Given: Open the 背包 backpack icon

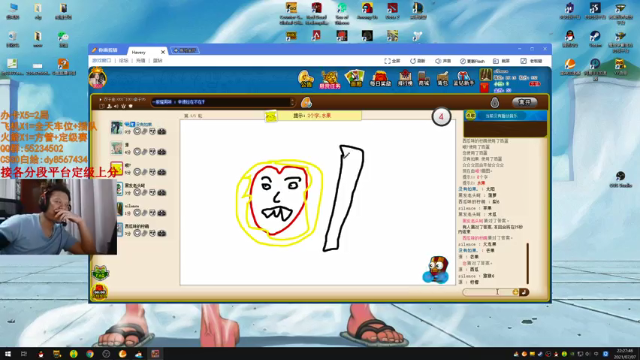Looking at the screenshot, I should 442,78.
